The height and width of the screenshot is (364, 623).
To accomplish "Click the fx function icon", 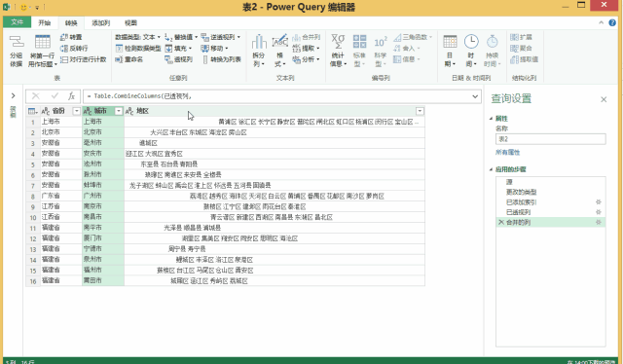I will tap(71, 95).
